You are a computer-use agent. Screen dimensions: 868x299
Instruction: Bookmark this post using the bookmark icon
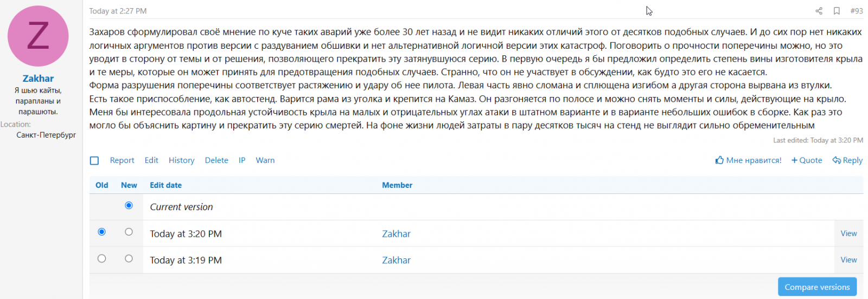(x=837, y=11)
